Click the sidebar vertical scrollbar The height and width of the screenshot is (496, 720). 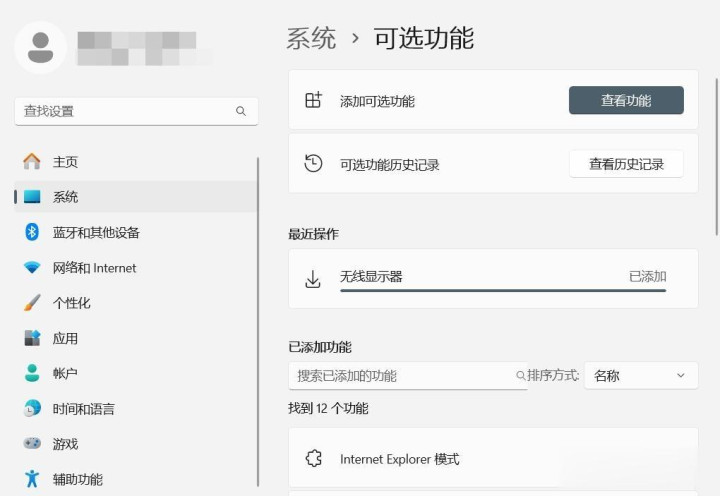coord(258,300)
